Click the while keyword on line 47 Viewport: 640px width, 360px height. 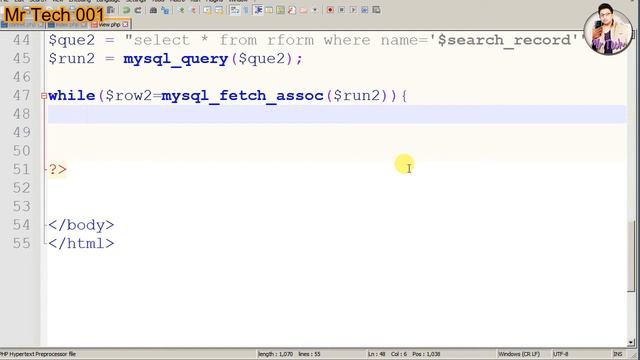[72, 96]
